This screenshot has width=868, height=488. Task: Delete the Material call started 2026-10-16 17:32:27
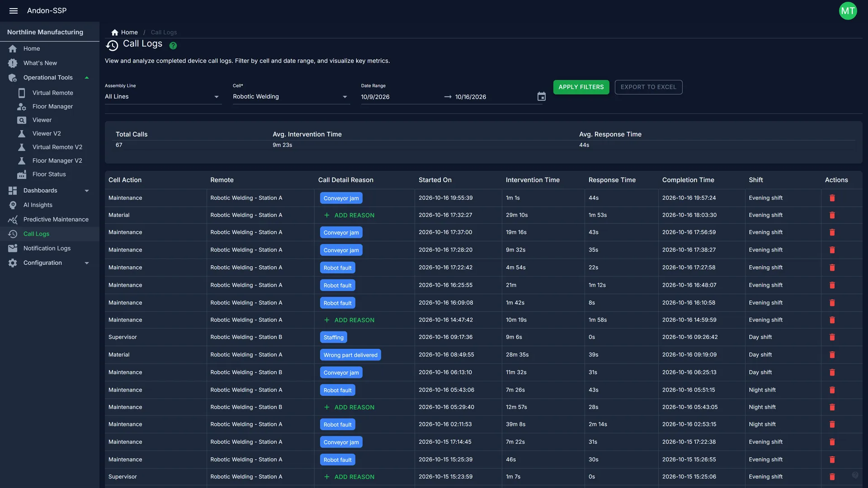tap(832, 215)
